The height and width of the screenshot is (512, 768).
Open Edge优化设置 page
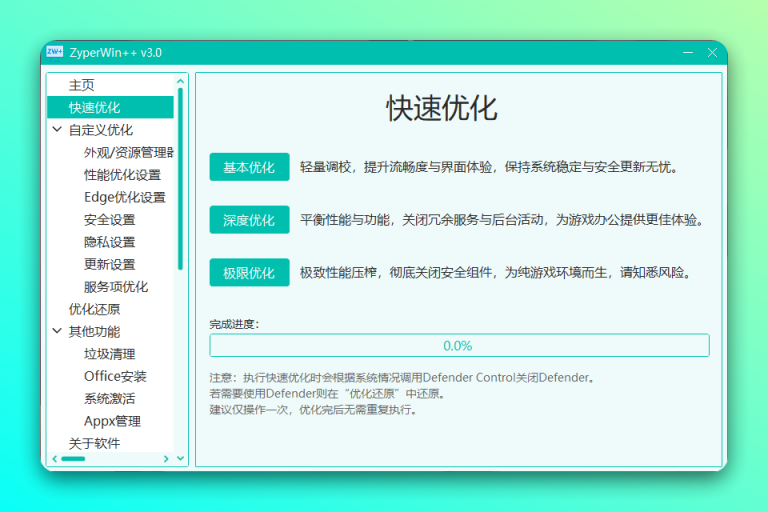coord(124,197)
